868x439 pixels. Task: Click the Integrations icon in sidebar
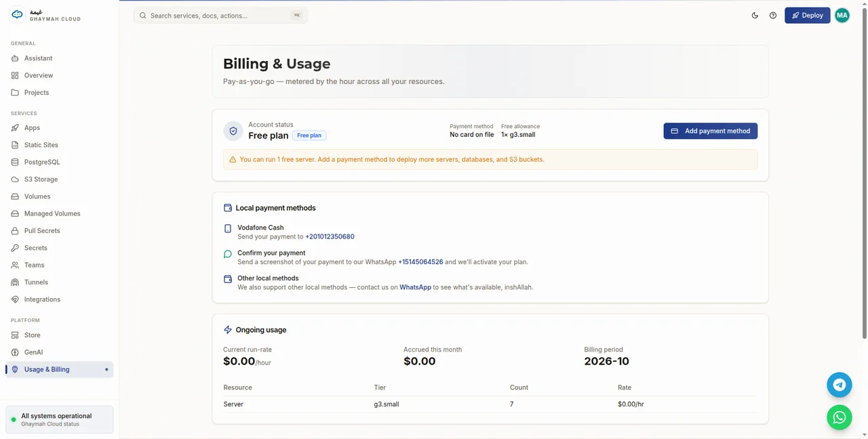pos(15,299)
